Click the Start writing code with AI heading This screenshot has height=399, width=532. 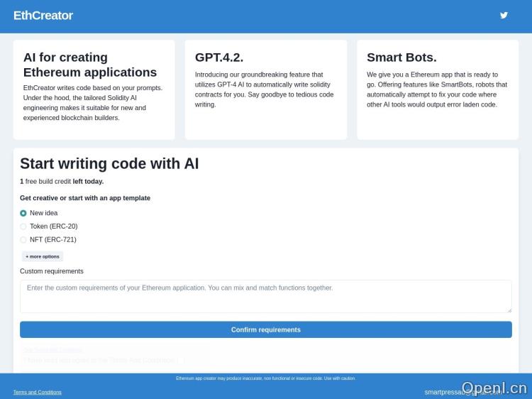(109, 163)
